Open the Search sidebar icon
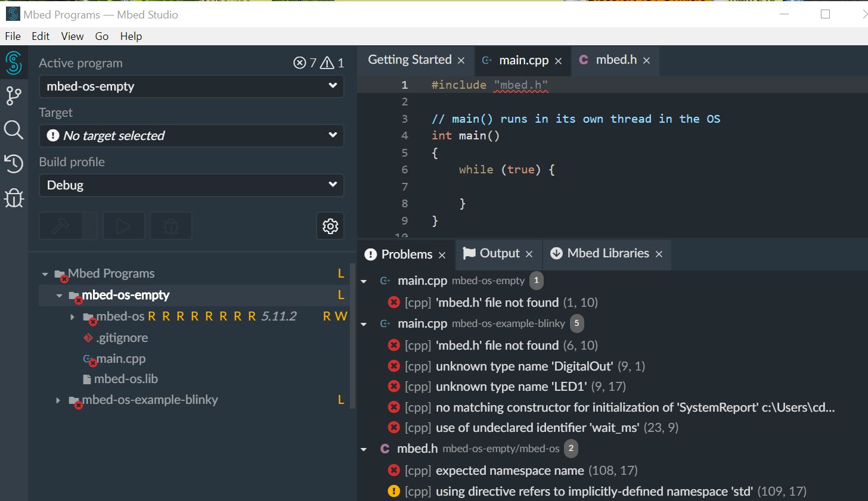Image resolution: width=868 pixels, height=501 pixels. click(14, 130)
